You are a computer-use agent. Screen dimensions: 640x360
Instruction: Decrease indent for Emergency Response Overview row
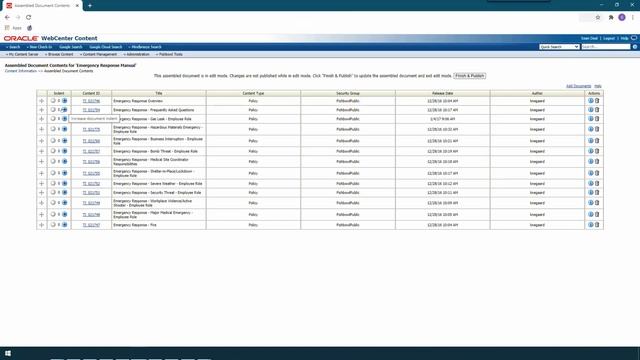pyautogui.click(x=53, y=101)
